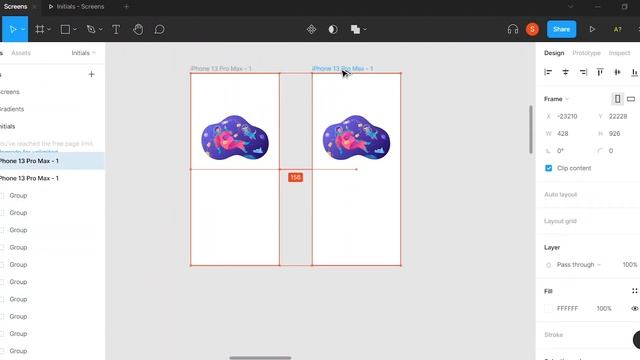
Task: Click the blue Share button
Action: [x=561, y=29]
